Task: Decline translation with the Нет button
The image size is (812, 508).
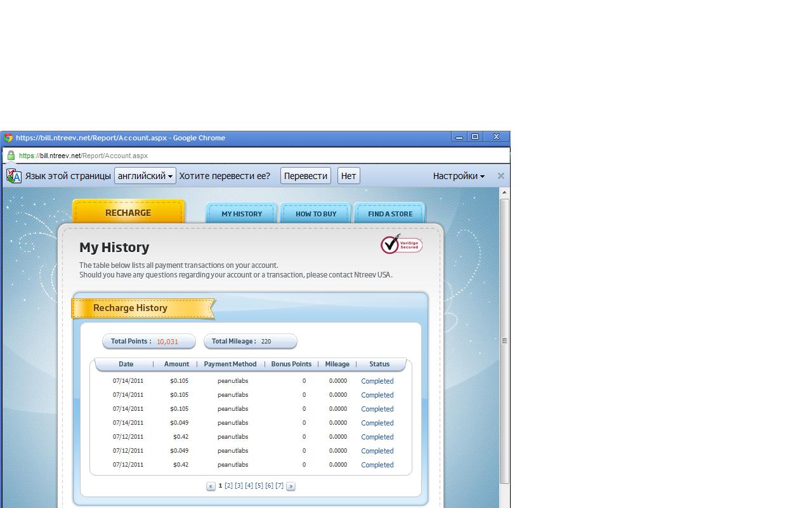Action: (x=348, y=176)
